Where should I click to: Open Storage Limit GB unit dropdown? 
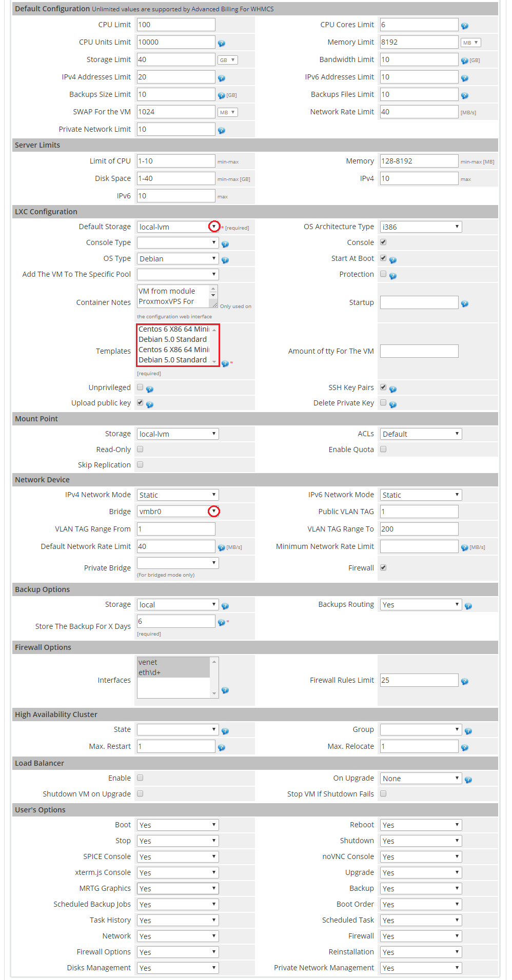click(x=228, y=60)
